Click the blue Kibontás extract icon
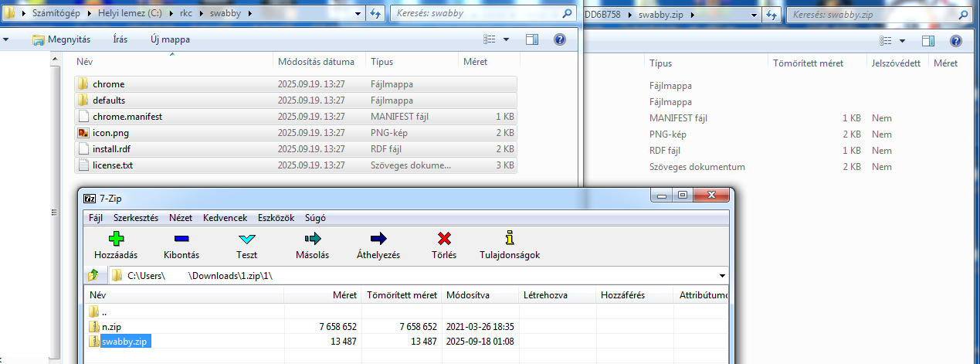This screenshot has width=980, height=364. coord(181,239)
